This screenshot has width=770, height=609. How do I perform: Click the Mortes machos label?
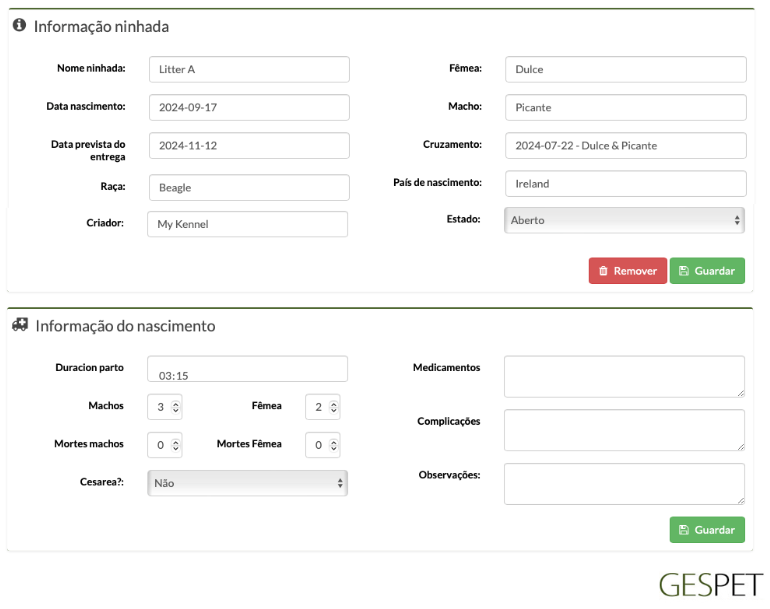point(89,443)
